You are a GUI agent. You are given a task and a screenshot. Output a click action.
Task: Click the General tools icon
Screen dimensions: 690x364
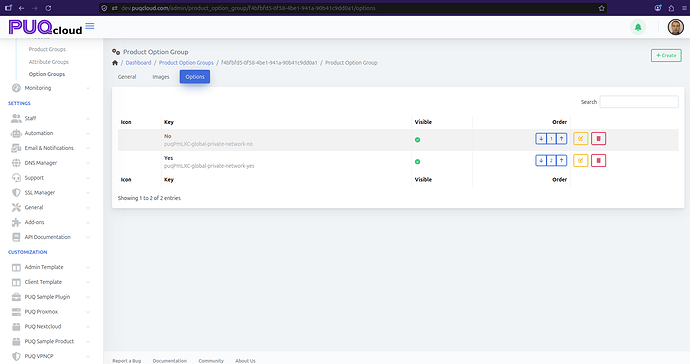pos(16,207)
